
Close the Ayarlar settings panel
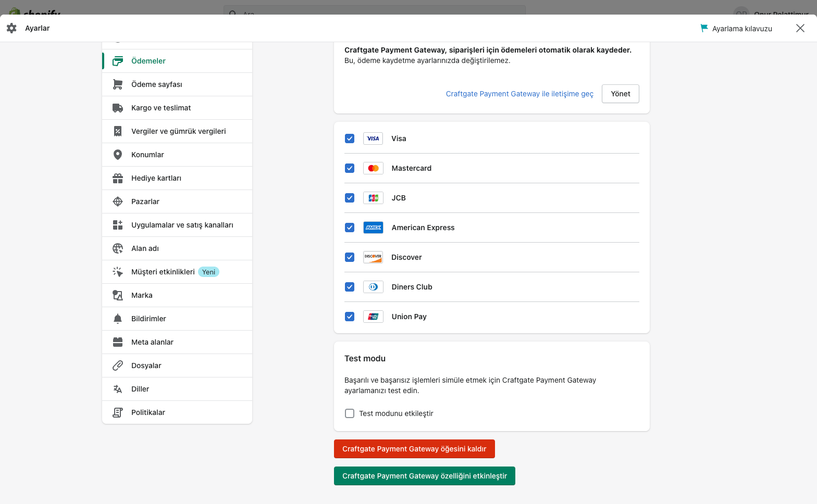point(800,28)
